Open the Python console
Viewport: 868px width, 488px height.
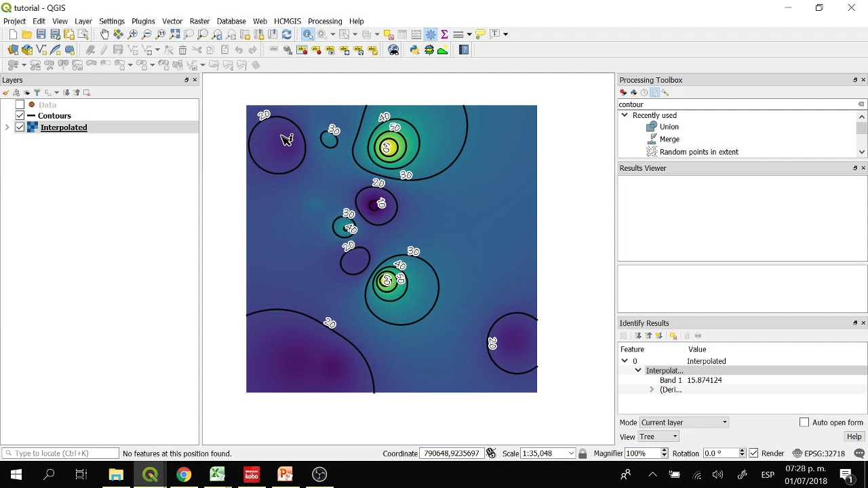click(414, 50)
